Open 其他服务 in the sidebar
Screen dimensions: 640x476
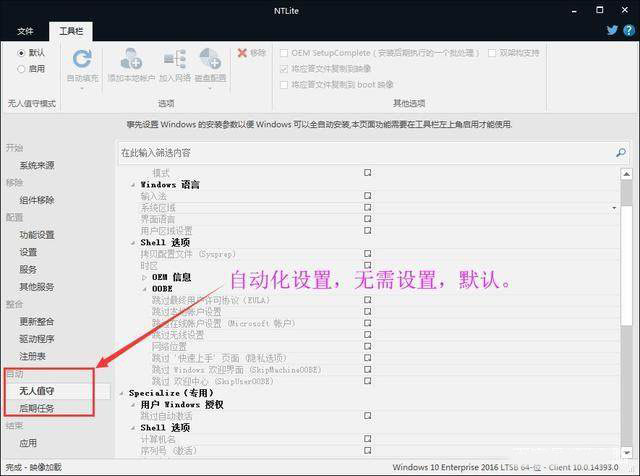point(37,287)
